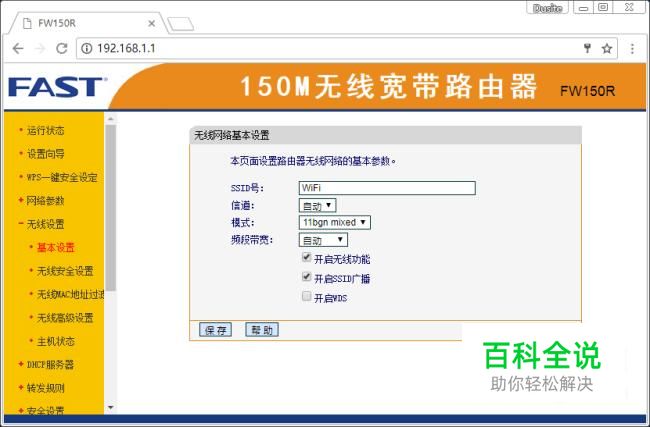Open the site info icon in address bar
The width and height of the screenshot is (650, 427).
pos(87,49)
